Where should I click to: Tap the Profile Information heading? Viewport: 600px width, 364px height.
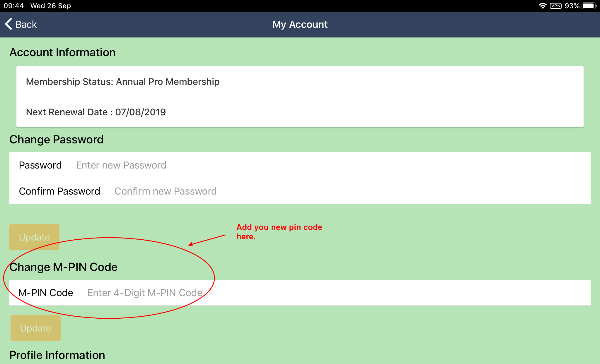point(57,355)
